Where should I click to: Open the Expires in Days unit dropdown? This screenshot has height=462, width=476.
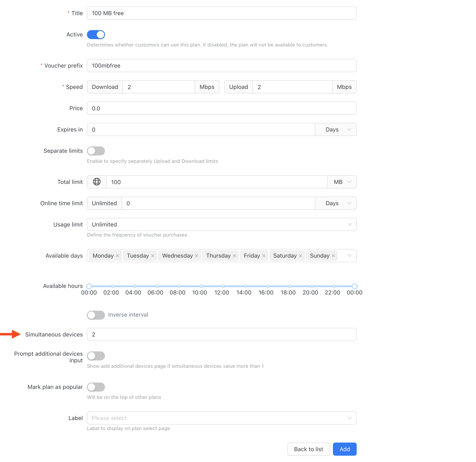[x=336, y=130]
